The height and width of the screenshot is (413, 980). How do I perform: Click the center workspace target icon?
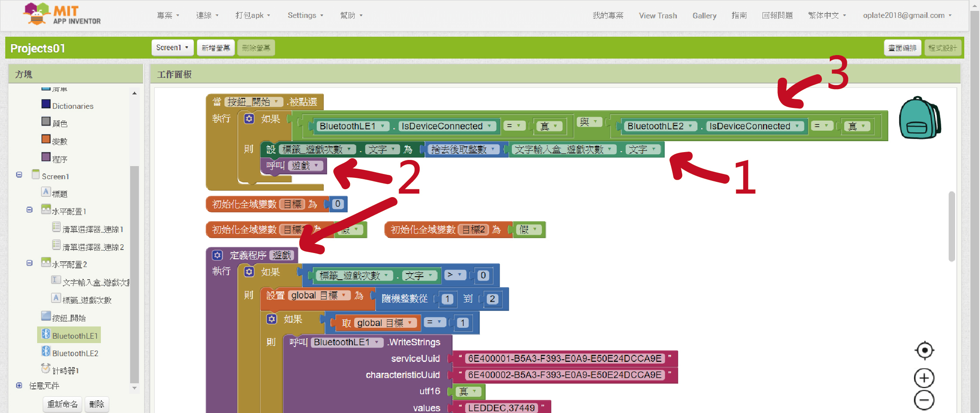coord(924,351)
